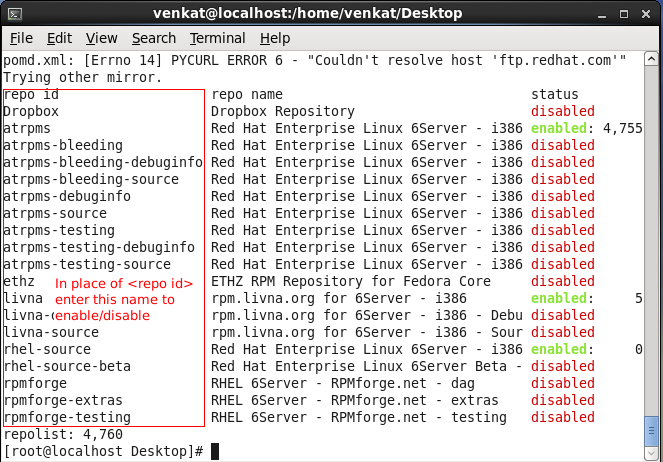Open the File menu
This screenshot has height=462, width=663.
[x=21, y=38]
